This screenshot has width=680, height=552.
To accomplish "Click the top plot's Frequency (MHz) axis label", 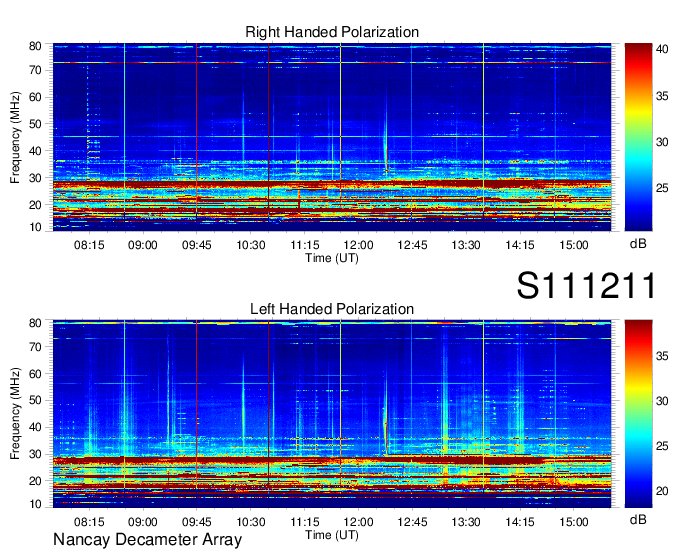I will 15,137.
